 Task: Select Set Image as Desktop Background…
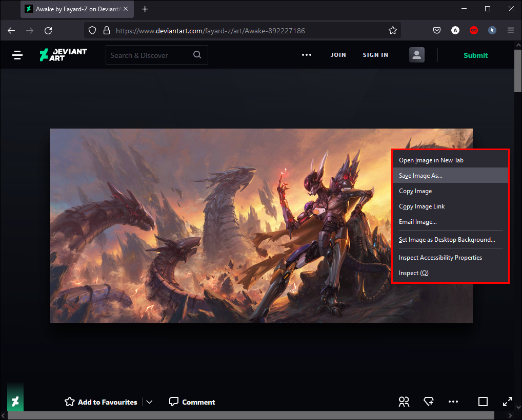coord(450,239)
